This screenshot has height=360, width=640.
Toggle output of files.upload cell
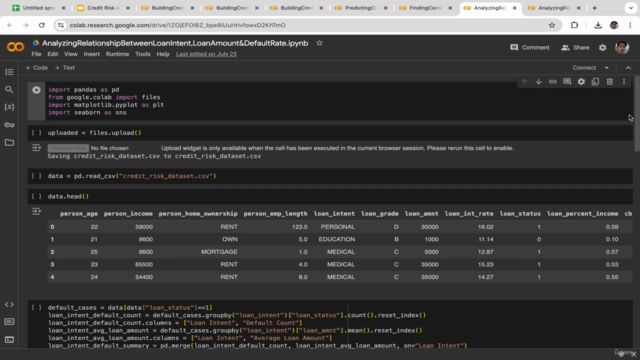[36, 148]
